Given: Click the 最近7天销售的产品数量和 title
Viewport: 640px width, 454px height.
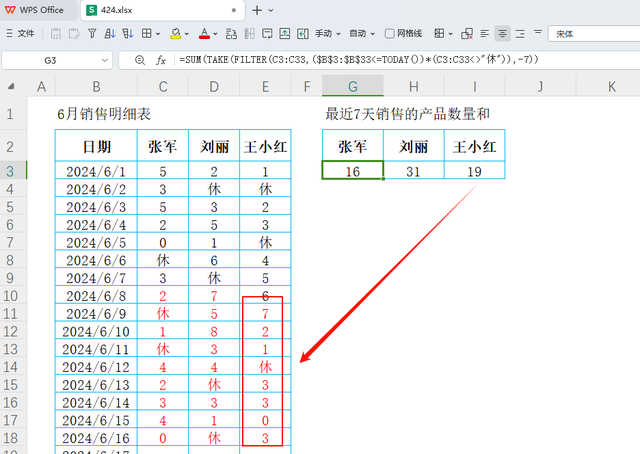Looking at the screenshot, I should tap(407, 114).
